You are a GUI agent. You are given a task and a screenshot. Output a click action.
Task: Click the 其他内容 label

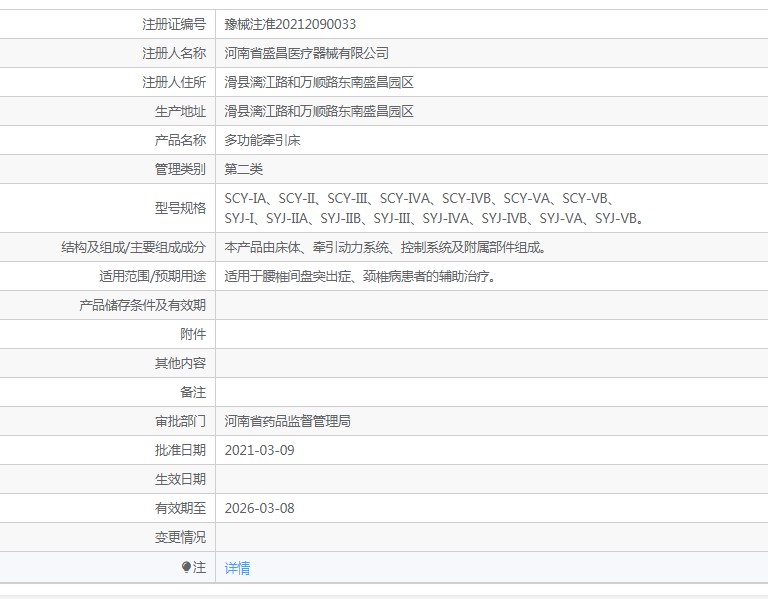180,363
